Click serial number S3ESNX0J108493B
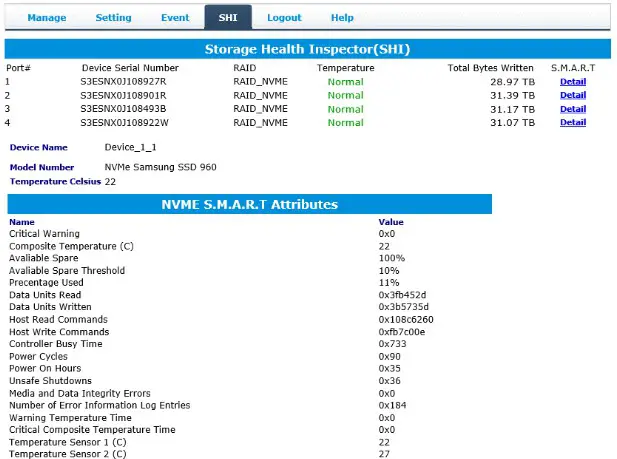Screen dimensions: 617x459 124,109
